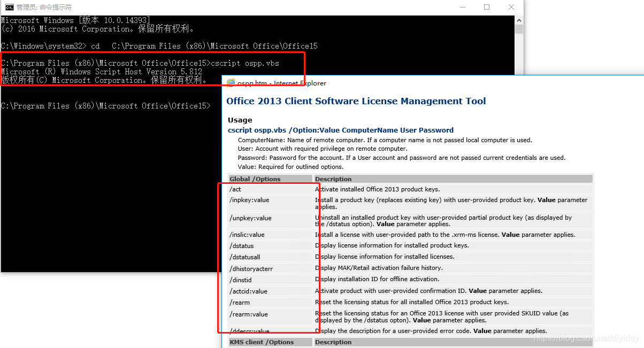
Task: Click the /rearm:value option cell
Action: click(x=270, y=317)
